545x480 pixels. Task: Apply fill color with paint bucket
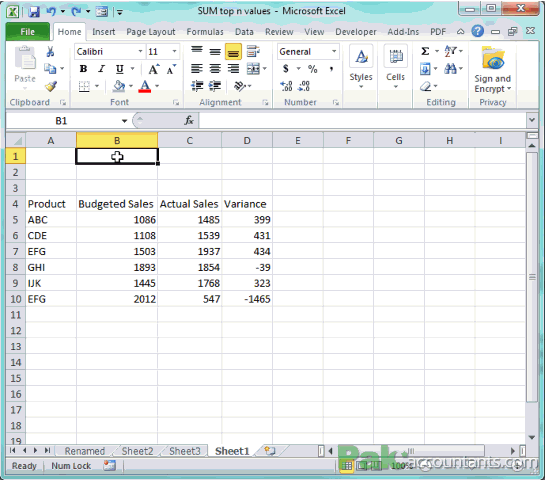coord(119,86)
